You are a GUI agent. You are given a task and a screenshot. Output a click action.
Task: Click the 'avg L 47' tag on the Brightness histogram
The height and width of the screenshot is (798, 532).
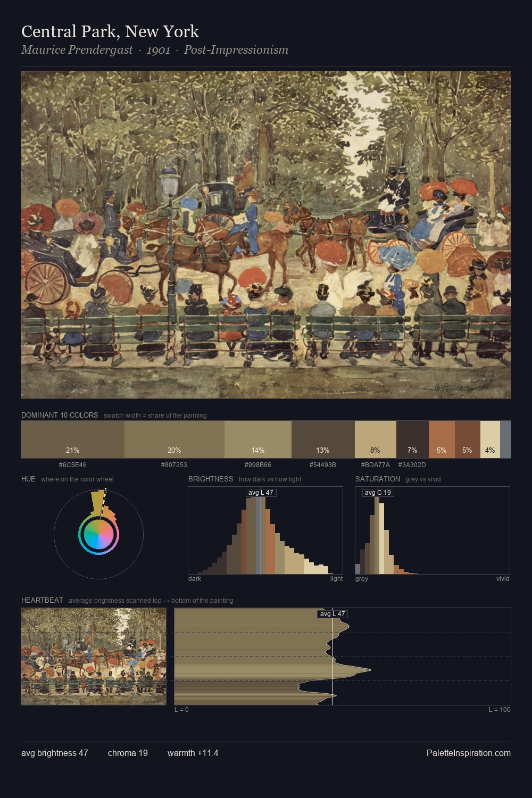click(261, 493)
